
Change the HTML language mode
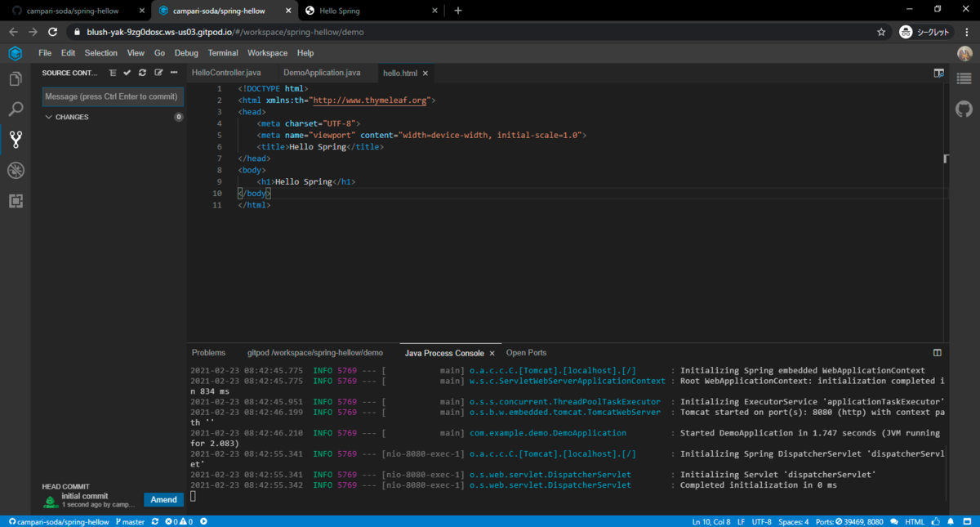[x=915, y=521]
